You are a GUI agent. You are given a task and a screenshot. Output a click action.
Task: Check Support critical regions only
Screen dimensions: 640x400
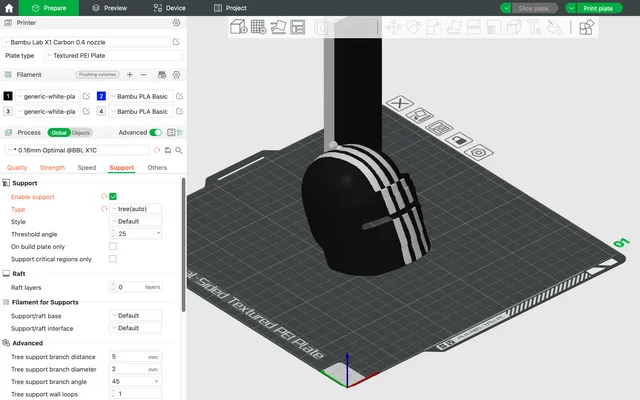[113, 259]
